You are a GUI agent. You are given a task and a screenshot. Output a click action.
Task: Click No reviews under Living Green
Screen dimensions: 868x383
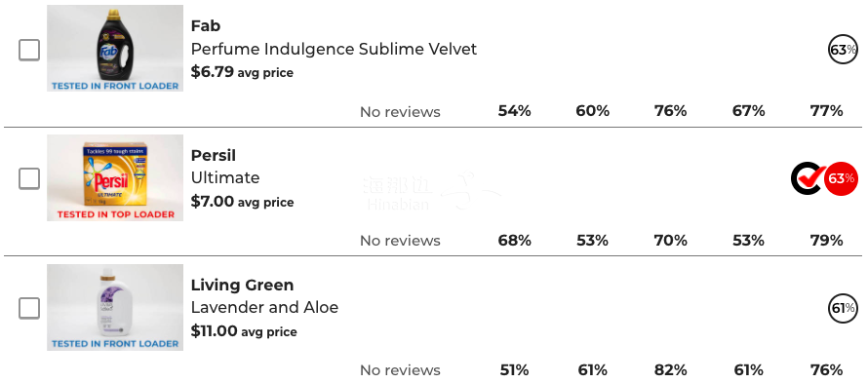pos(400,369)
